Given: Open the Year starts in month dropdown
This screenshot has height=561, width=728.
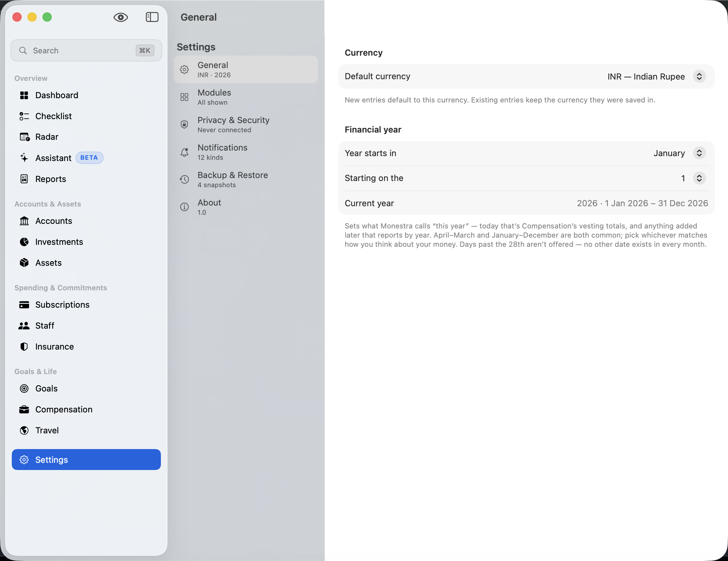Looking at the screenshot, I should click(x=699, y=153).
